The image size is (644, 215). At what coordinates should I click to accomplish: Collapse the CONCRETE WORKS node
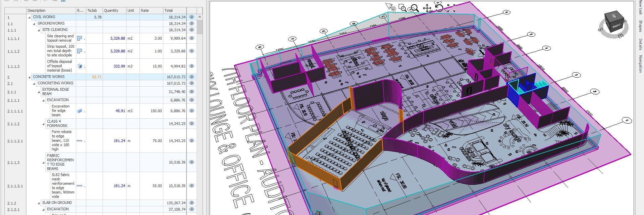(29, 77)
